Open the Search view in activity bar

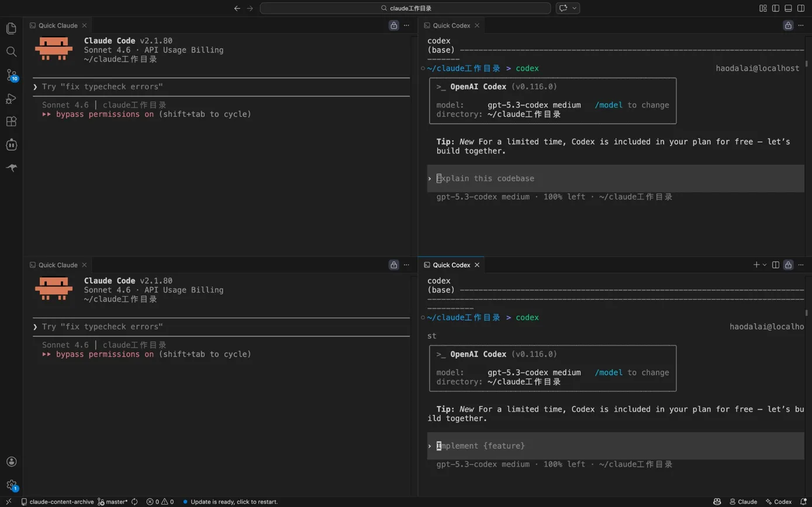(11, 51)
